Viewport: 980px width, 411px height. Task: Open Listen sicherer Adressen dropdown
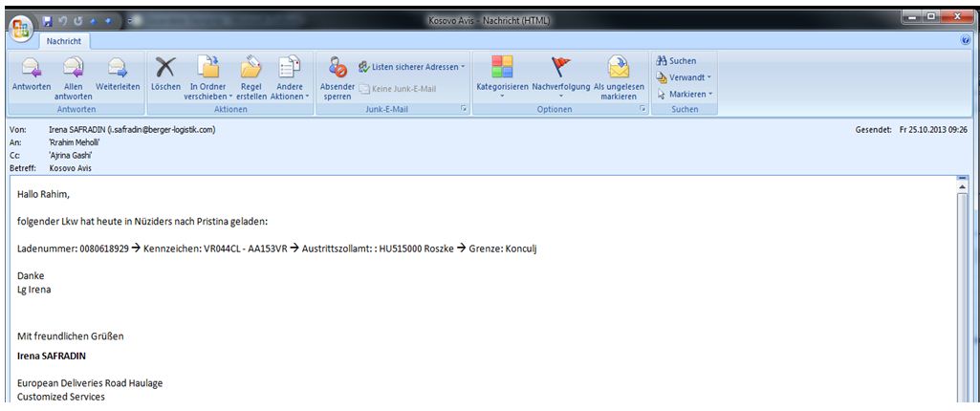pyautogui.click(x=412, y=67)
